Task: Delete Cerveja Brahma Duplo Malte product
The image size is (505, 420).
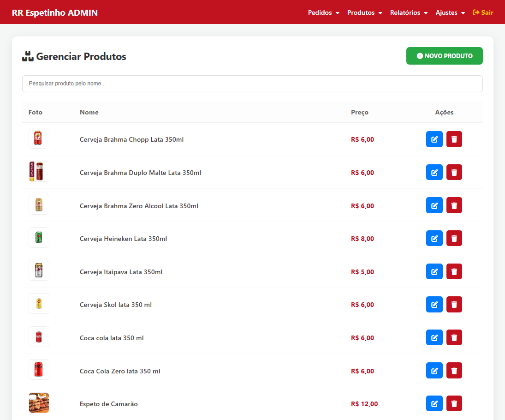Action: point(454,173)
